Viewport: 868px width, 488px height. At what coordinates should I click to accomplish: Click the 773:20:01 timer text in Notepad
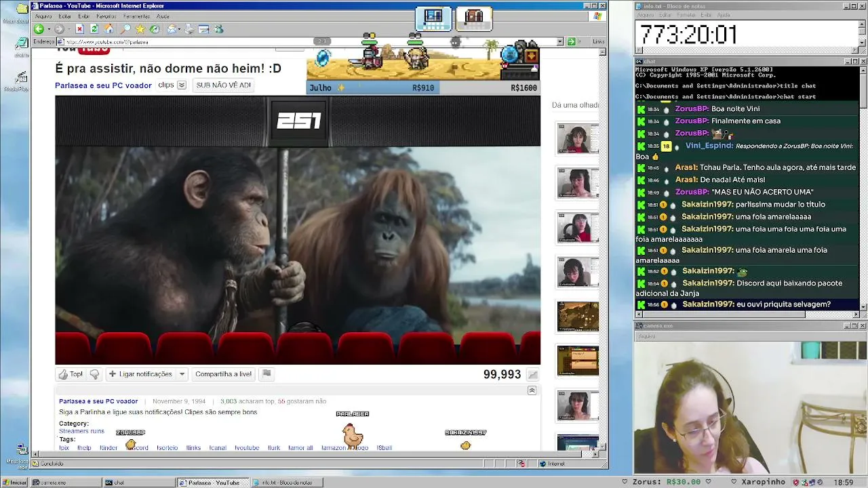[688, 35]
